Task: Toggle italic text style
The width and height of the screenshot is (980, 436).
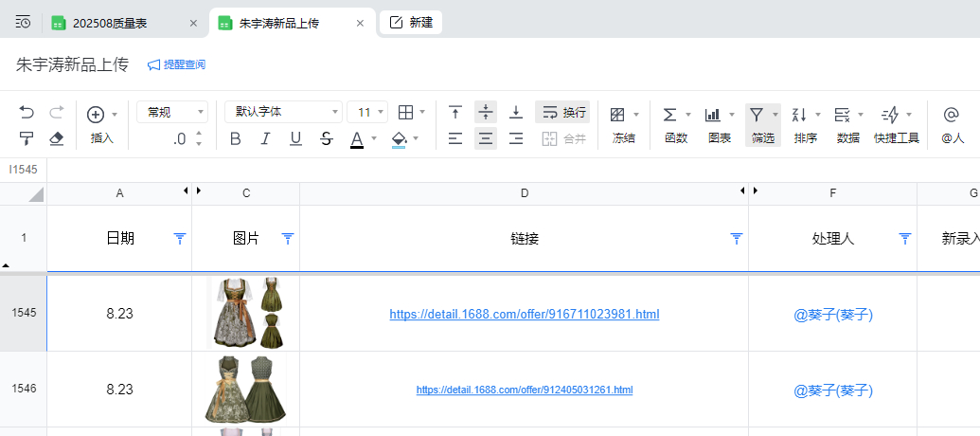Action: click(265, 139)
